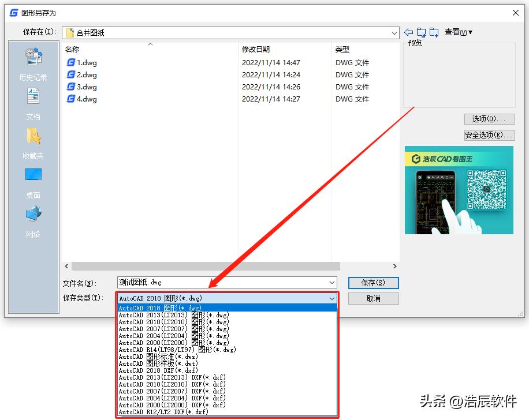
Task: Open the Desktop sidebar icon
Action: click(x=33, y=175)
